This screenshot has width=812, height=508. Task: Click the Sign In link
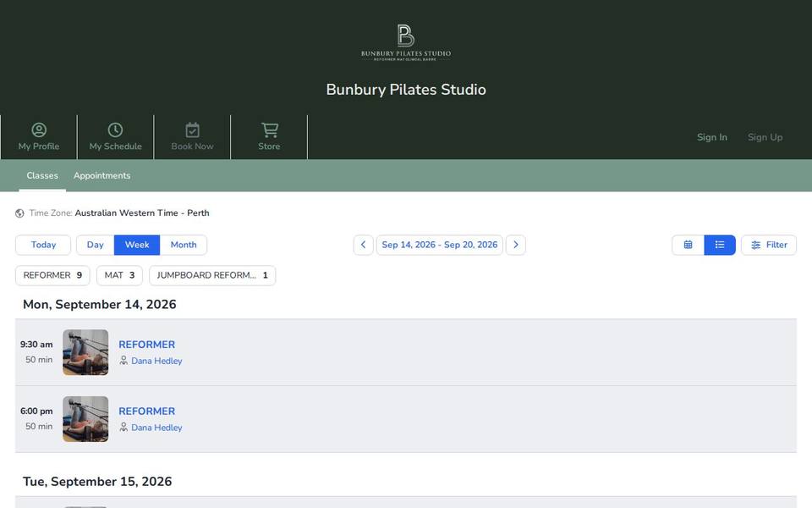tap(712, 137)
